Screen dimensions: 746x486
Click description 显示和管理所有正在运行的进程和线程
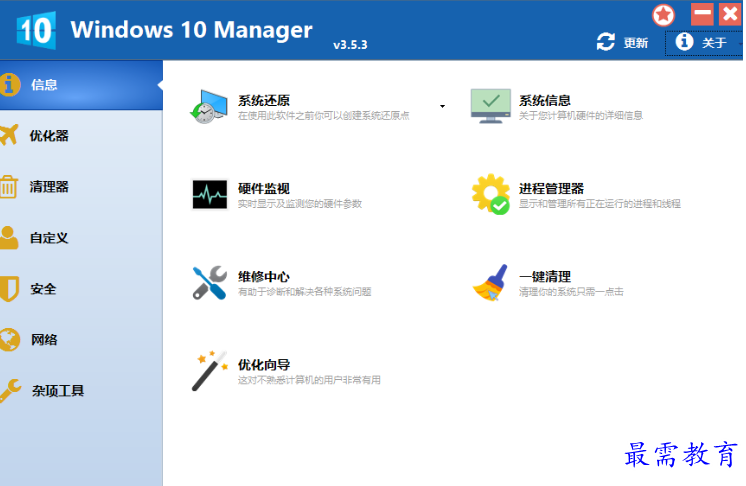[599, 204]
